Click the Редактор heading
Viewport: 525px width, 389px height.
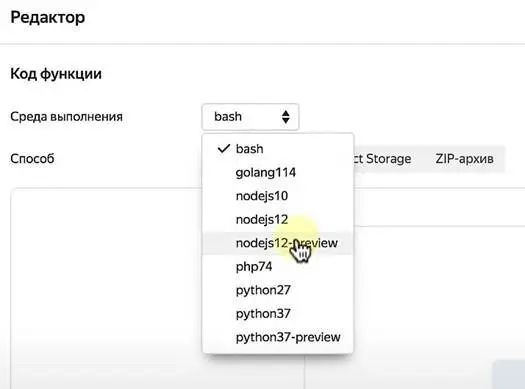48,17
